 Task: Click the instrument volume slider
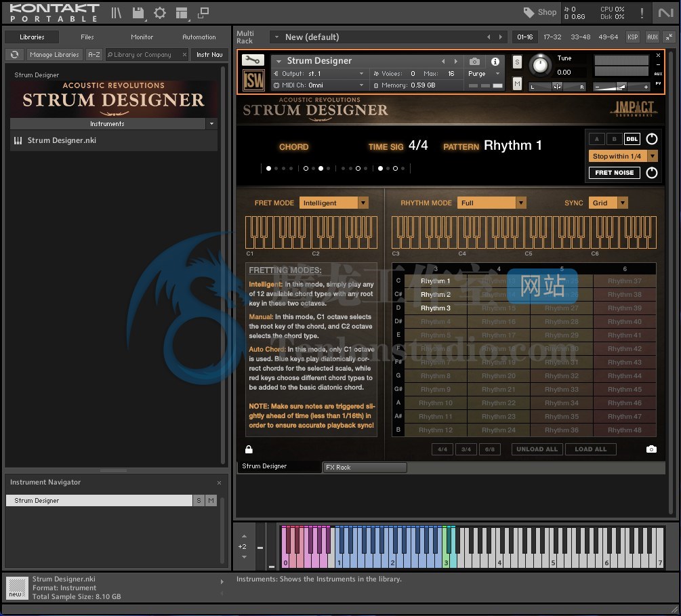[621, 87]
